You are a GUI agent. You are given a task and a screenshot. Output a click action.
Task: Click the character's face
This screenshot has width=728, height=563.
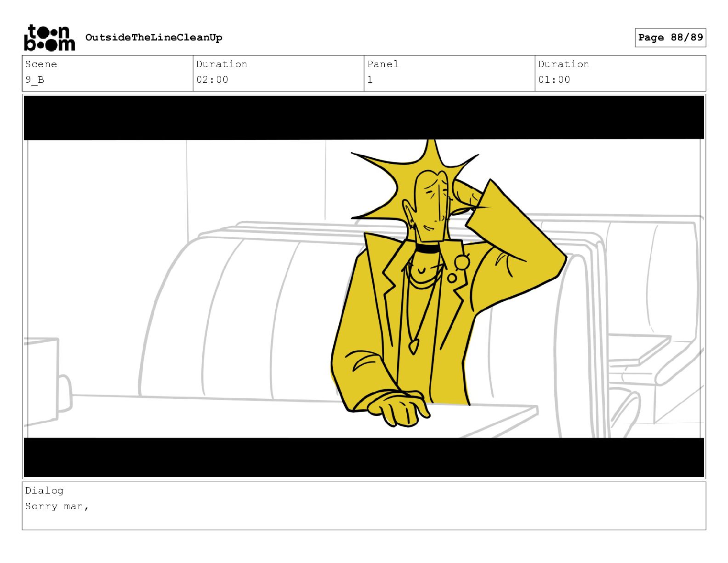pyautogui.click(x=430, y=207)
